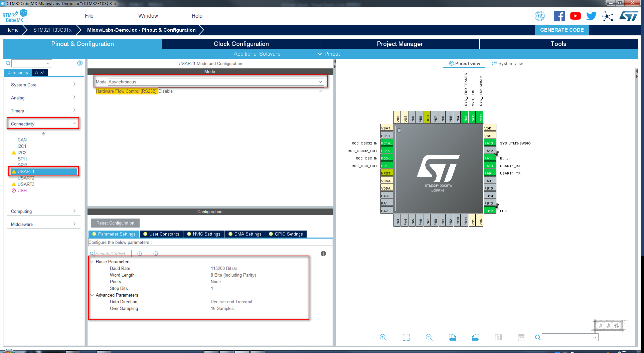
Task: Select pin PC13 on the chip
Action: point(386,136)
